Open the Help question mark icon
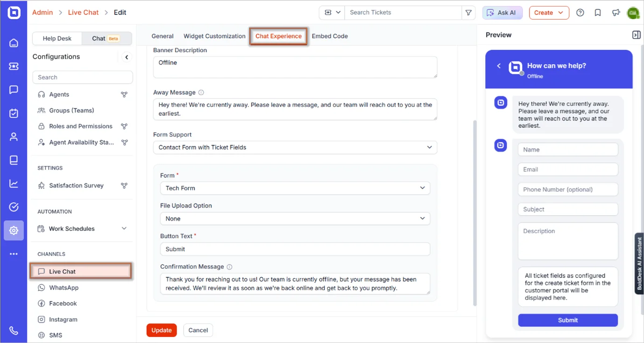The height and width of the screenshot is (343, 644). tap(580, 13)
